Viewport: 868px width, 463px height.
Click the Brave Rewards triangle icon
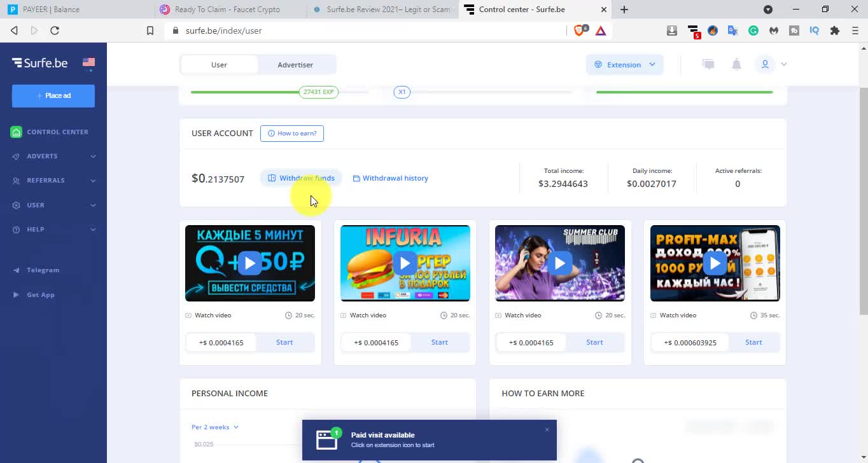pos(601,31)
